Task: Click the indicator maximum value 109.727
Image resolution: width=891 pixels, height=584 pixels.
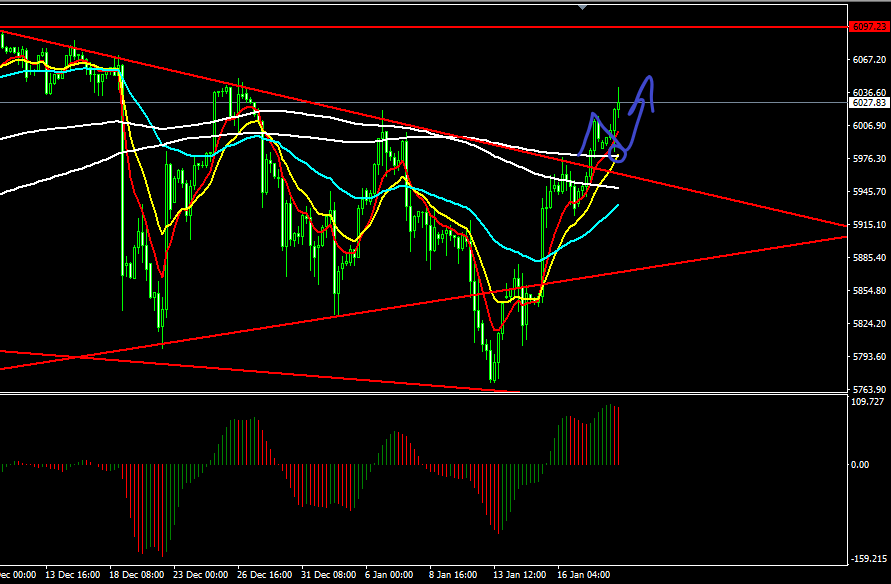Action: 869,402
